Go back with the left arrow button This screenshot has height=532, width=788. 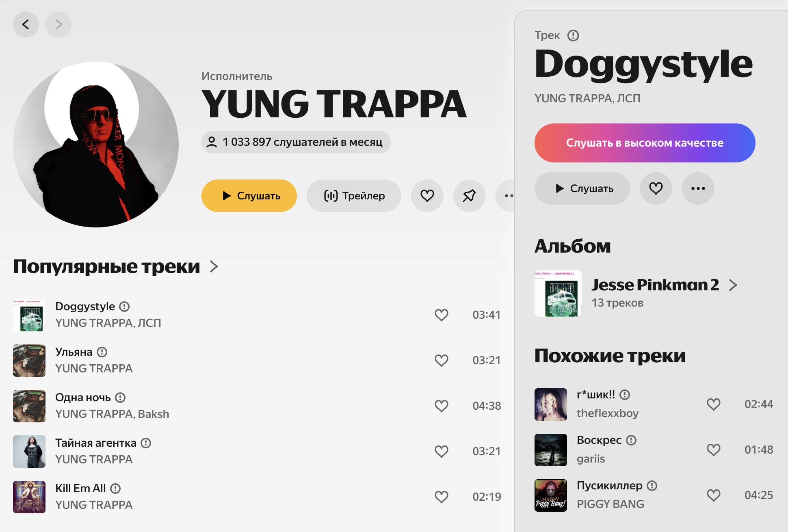pyautogui.click(x=26, y=24)
